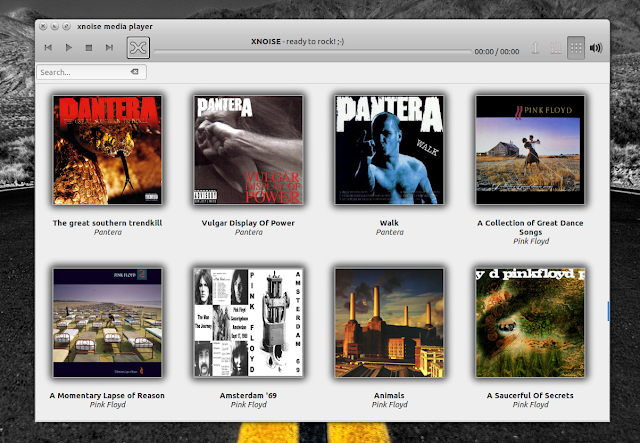Select the Amsterdam '69 album cover

point(248,323)
